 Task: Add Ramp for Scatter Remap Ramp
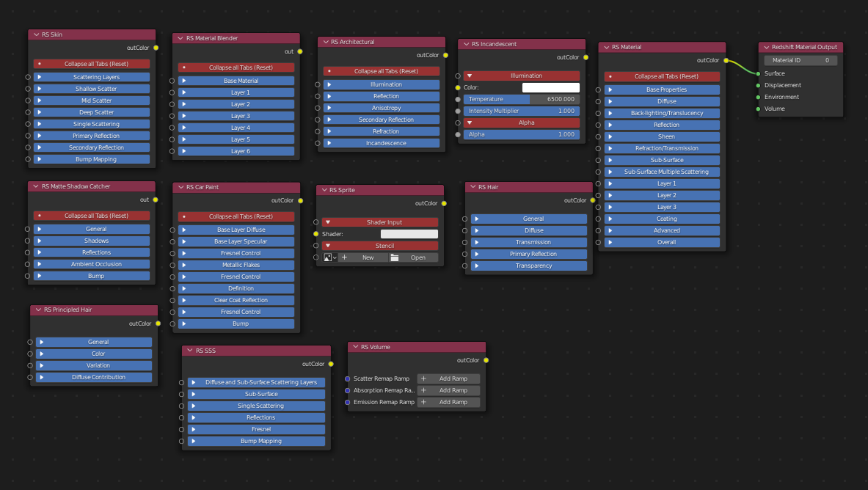(x=448, y=379)
